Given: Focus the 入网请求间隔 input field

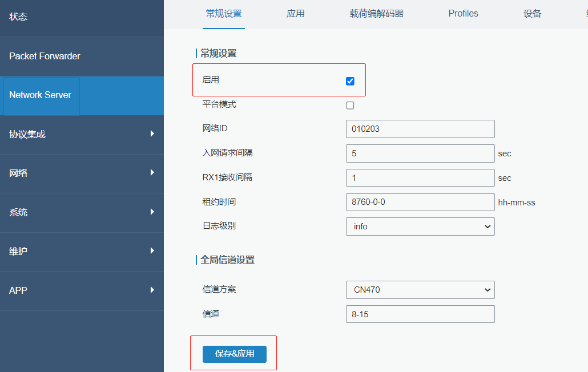Looking at the screenshot, I should pos(420,153).
